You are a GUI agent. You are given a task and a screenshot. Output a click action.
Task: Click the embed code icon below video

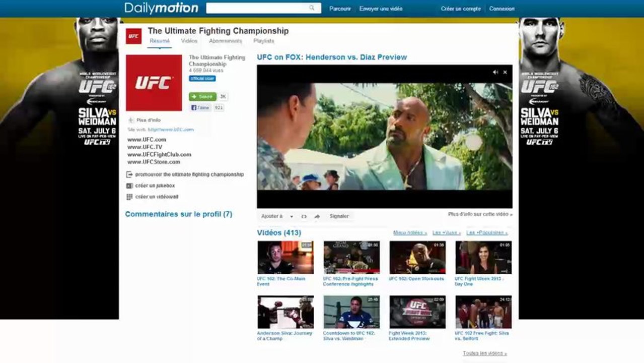(x=304, y=216)
